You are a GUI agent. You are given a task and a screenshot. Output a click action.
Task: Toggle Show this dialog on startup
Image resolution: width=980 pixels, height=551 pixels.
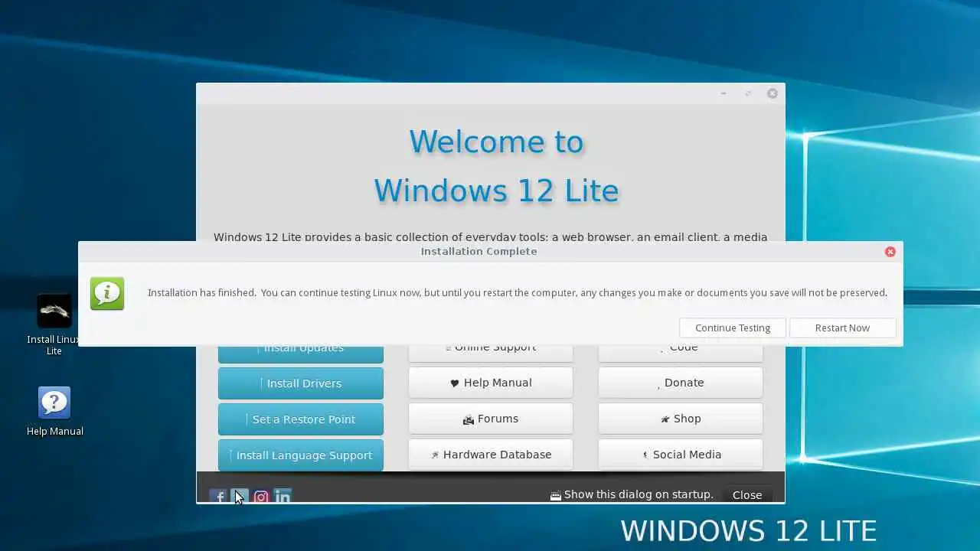tap(632, 495)
